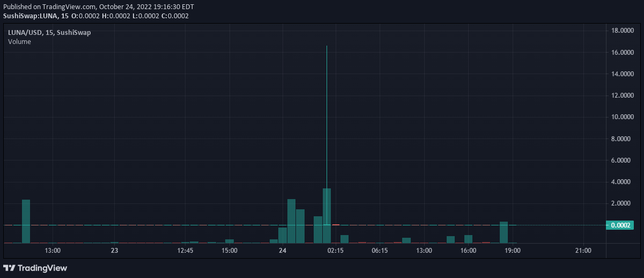Image resolution: width=644 pixels, height=278 pixels.
Task: Click the LUNA/USD, 15, SushiSwap chart title
Action: tap(49, 33)
